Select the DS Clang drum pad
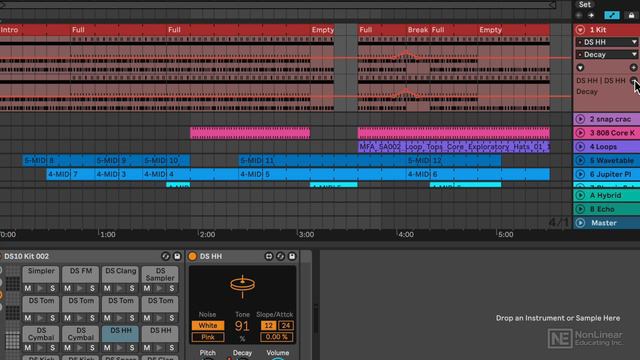The image size is (640, 360). (120, 274)
